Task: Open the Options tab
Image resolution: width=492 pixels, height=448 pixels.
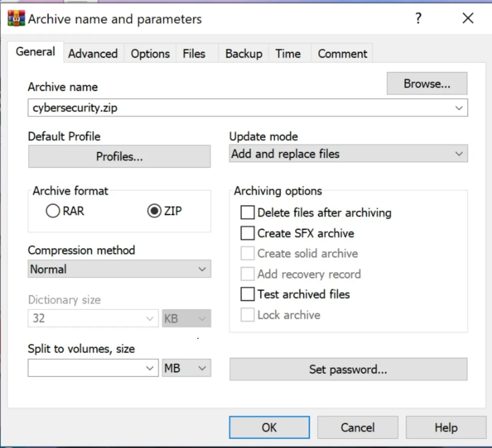Action: 150,54
